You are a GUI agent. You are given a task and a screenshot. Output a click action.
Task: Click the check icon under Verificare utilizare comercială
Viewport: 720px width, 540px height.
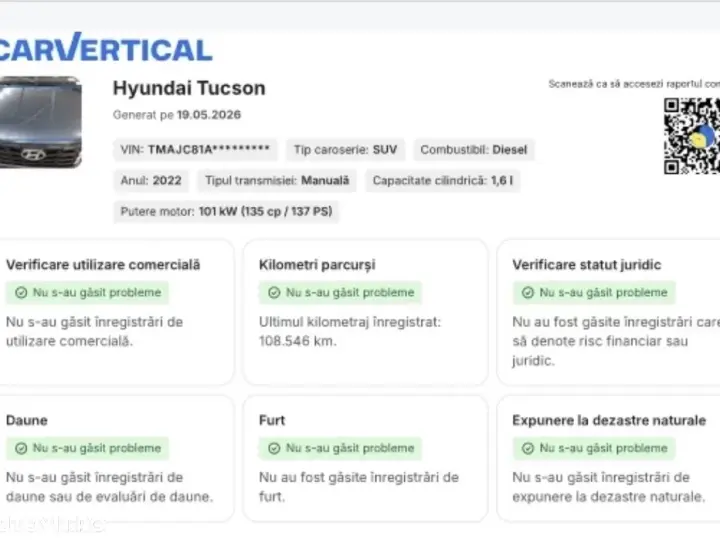coord(21,292)
